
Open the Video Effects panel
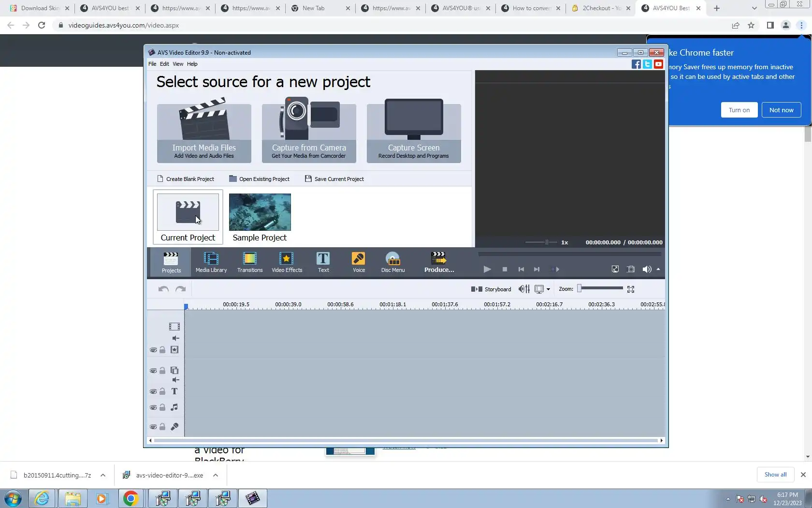point(287,262)
